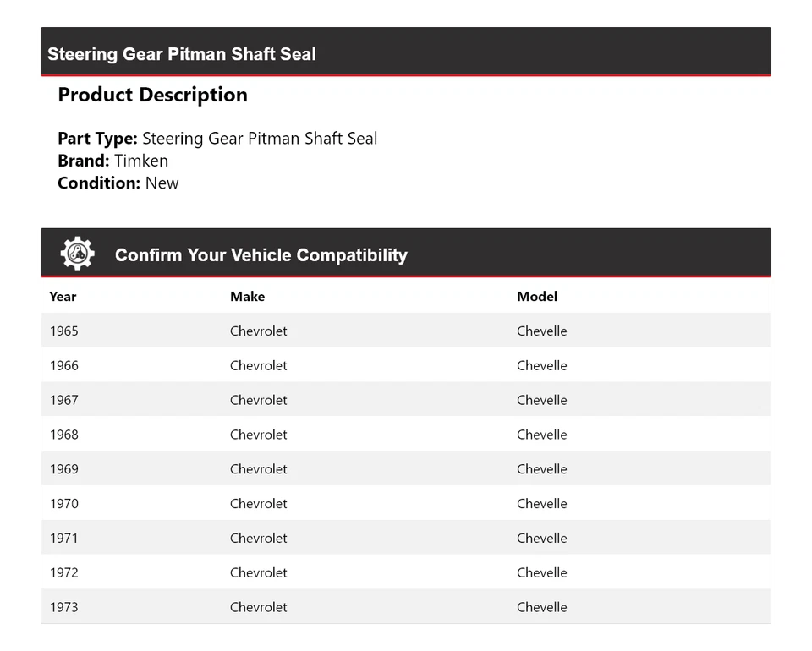Click the Steering Gear Pitman Shaft Seal header

point(182,54)
